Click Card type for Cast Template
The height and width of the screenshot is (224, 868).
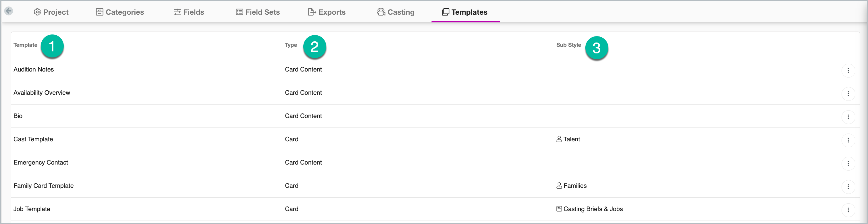[x=292, y=139]
